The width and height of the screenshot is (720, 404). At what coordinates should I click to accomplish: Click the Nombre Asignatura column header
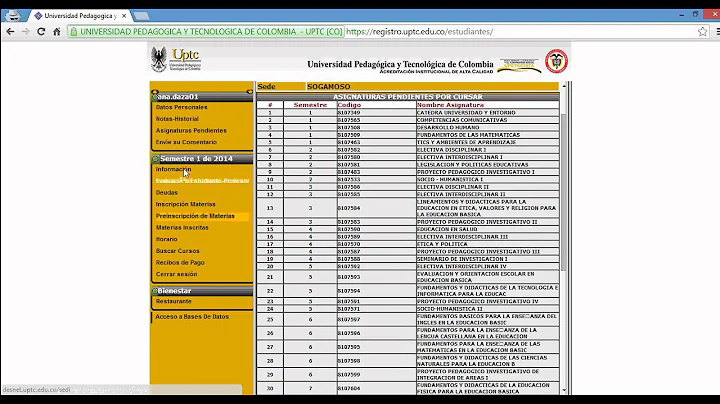(x=450, y=105)
